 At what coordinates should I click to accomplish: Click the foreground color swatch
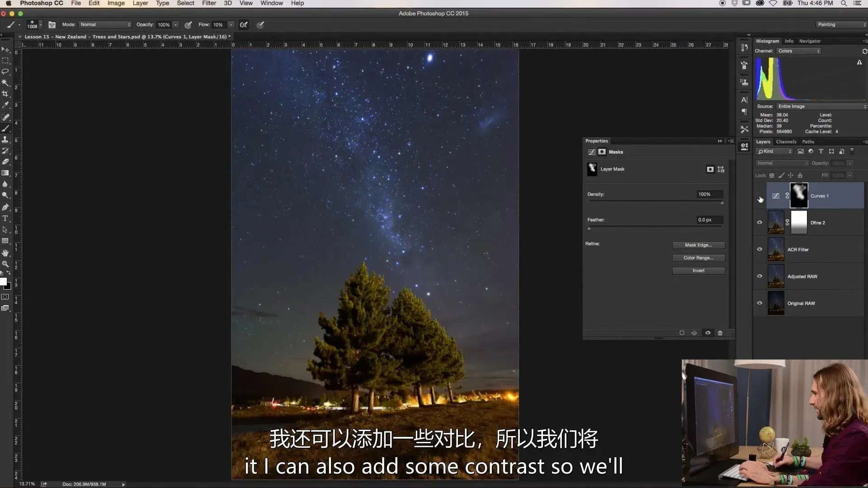[3, 282]
